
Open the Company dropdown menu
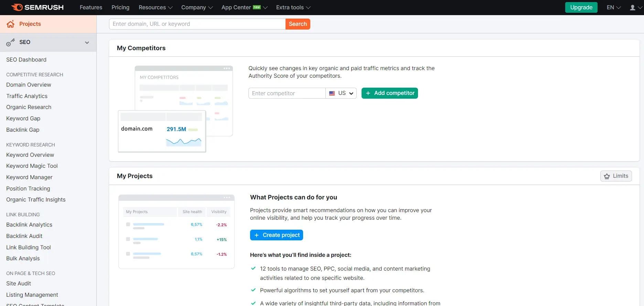[197, 7]
